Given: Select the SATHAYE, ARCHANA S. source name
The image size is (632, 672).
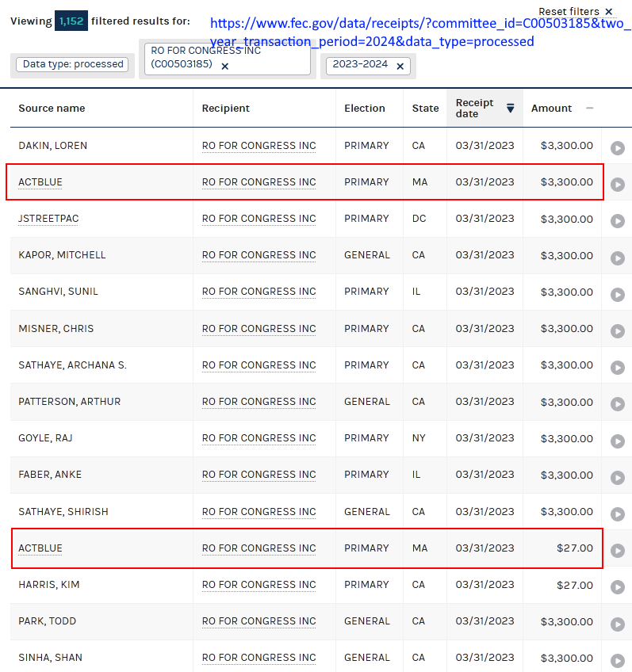Looking at the screenshot, I should pyautogui.click(x=72, y=365).
